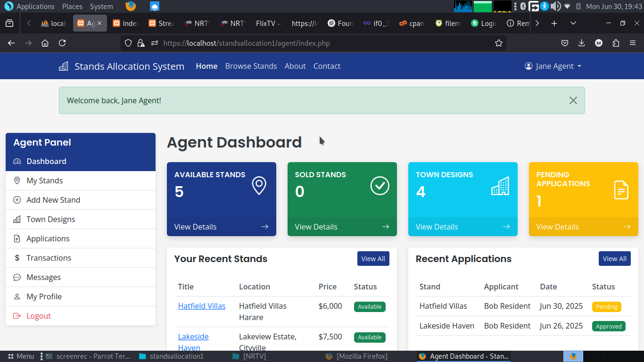Click View All for Recent Applications
This screenshot has height=362, width=644.
click(615, 258)
